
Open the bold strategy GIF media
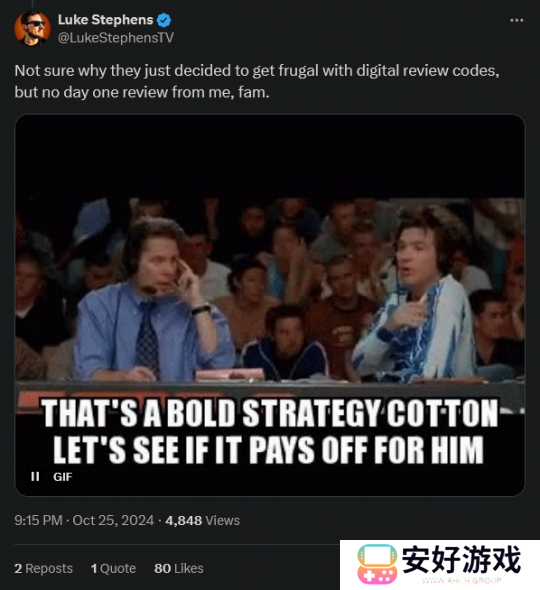click(270, 305)
